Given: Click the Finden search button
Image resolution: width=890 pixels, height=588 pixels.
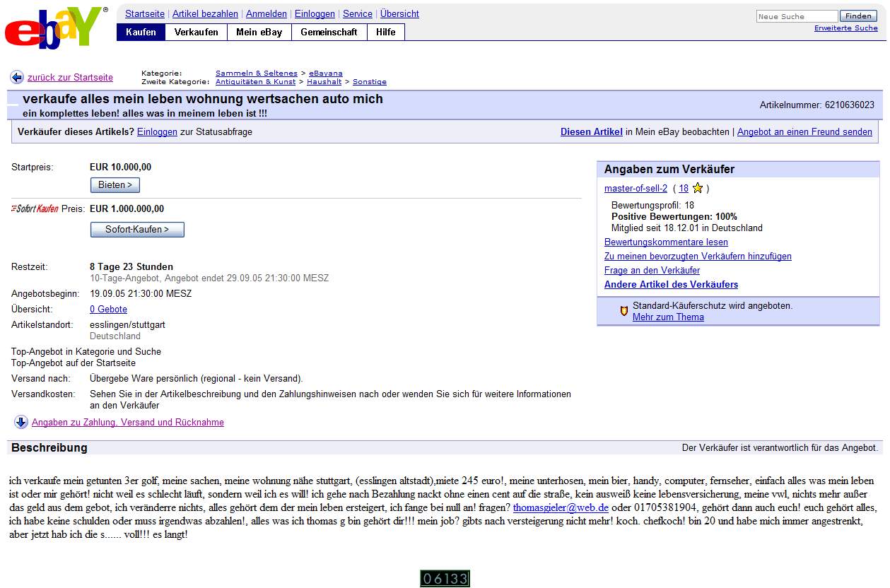Looking at the screenshot, I should coord(858,16).
